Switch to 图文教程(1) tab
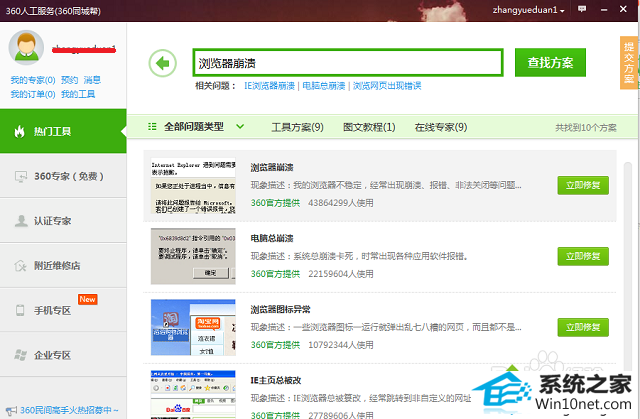640x419 pixels. pos(369,127)
